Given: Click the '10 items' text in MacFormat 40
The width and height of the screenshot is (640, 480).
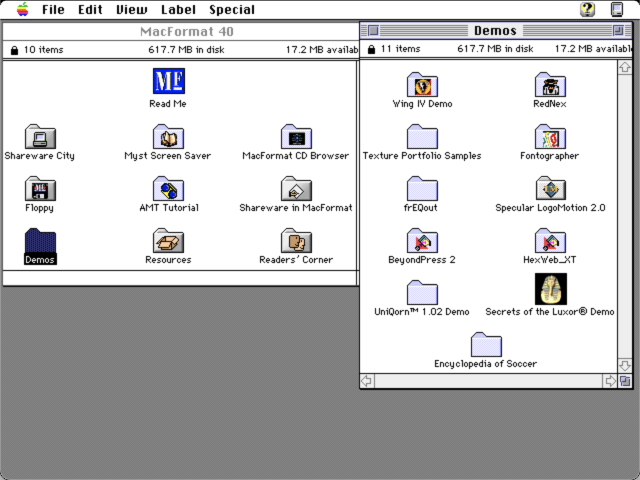Looking at the screenshot, I should (x=44, y=50).
